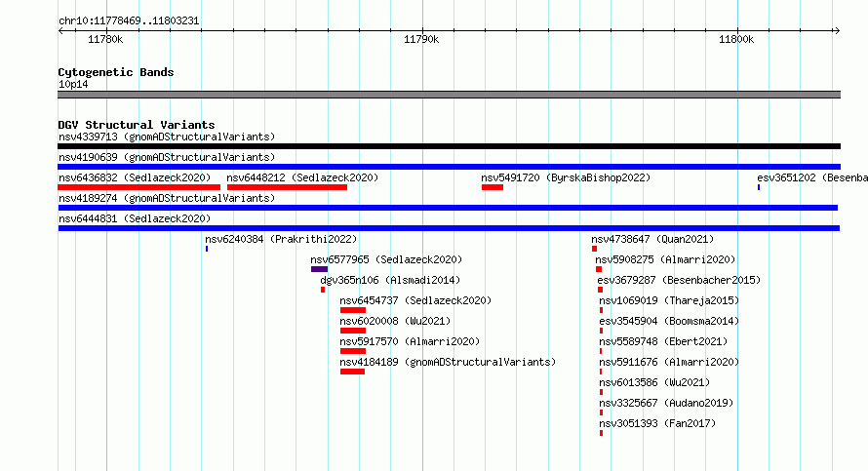Open the esv3679287 Besenbacher2015 label
Screen dimensions: 868x471
click(x=679, y=280)
